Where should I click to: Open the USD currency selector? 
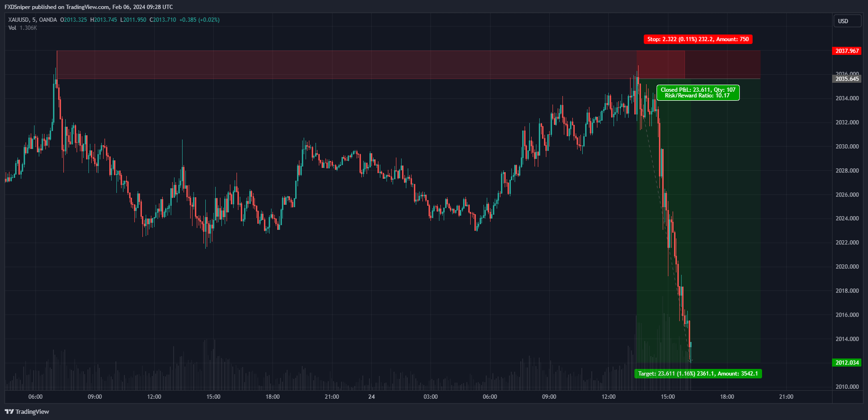point(847,21)
